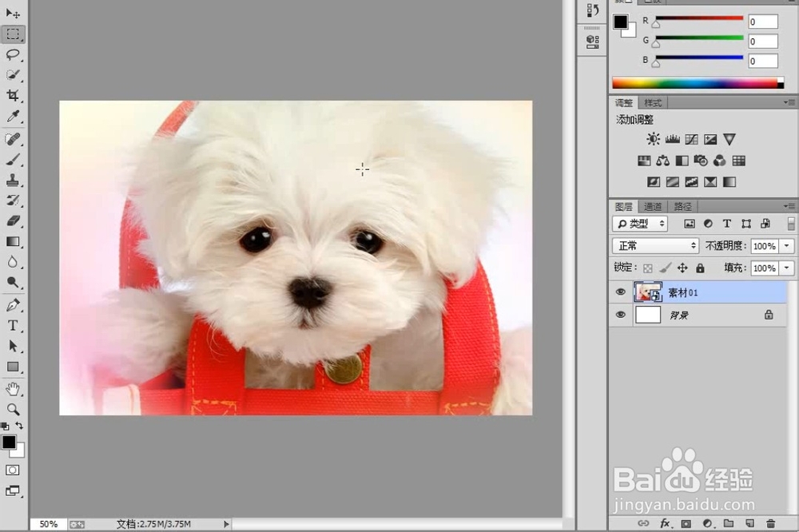The image size is (799, 532).
Task: Add an Exposure adjustment
Action: pyautogui.click(x=710, y=139)
